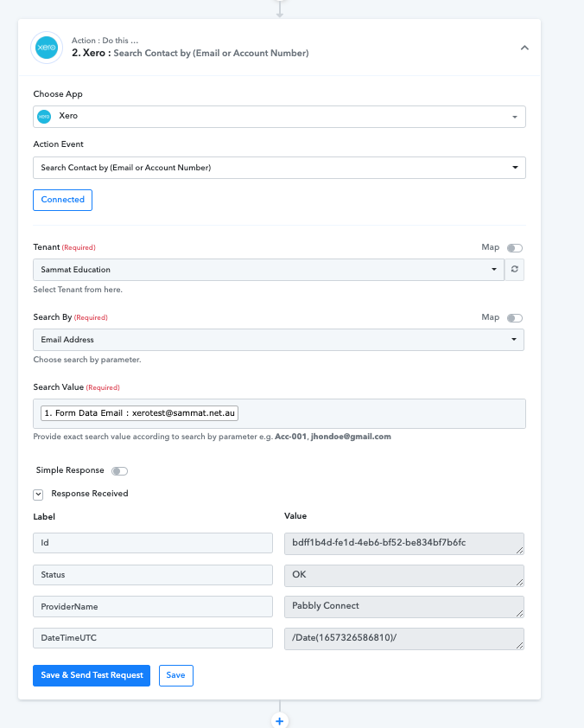Click the 'Response Received' label
The image size is (584, 728).
point(90,494)
